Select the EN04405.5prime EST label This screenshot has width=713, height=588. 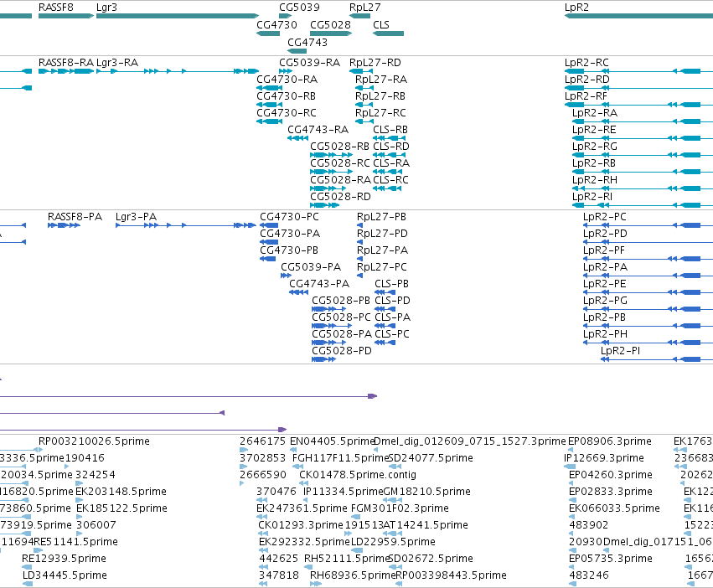coord(332,441)
